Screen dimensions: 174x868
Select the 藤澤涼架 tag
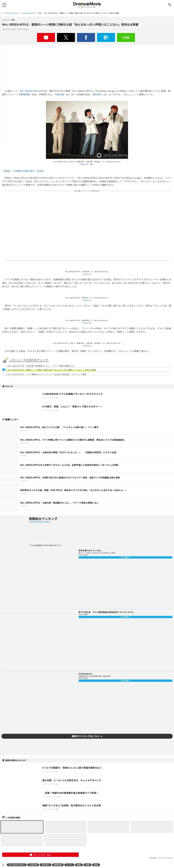pyautogui.click(x=58, y=865)
